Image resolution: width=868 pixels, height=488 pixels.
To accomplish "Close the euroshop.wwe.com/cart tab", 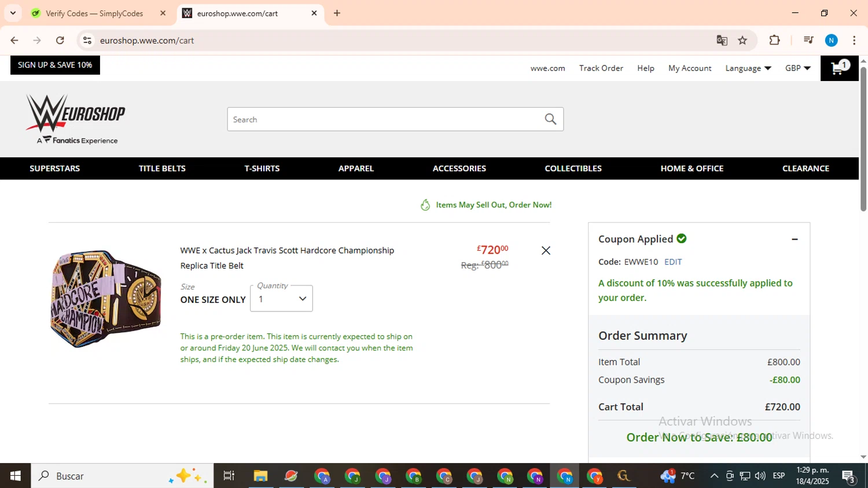I will click(x=314, y=13).
